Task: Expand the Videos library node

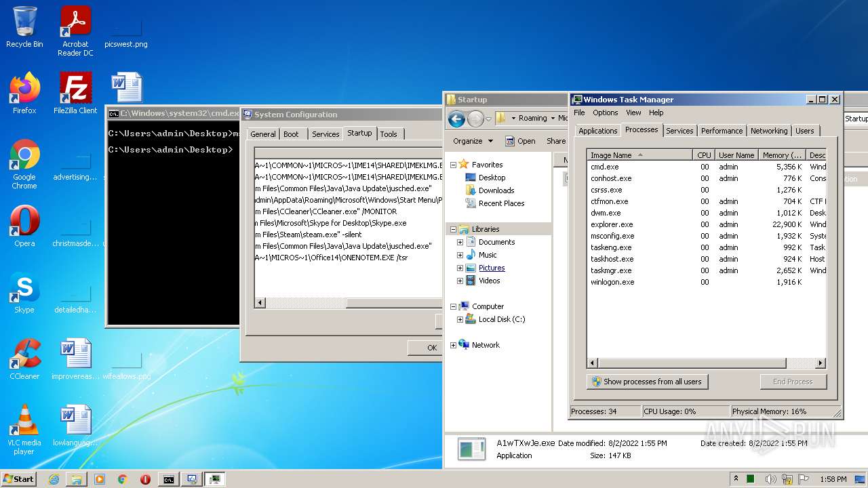Action: point(460,281)
